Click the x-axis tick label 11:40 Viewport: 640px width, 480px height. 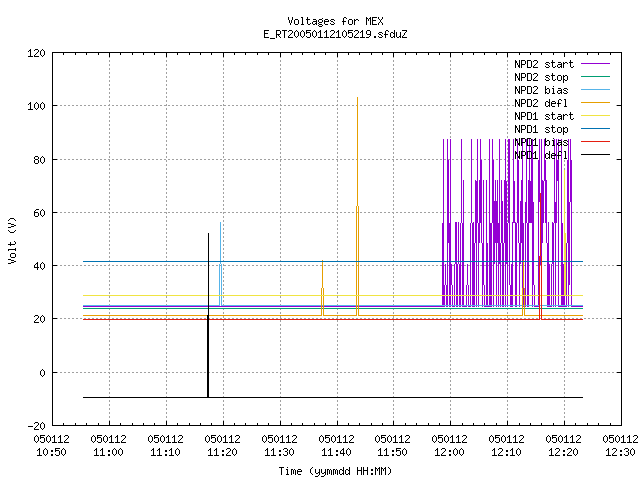[x=336, y=452]
